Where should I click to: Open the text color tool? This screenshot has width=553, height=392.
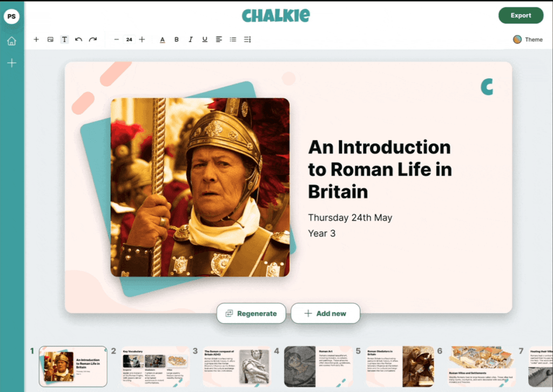point(162,39)
